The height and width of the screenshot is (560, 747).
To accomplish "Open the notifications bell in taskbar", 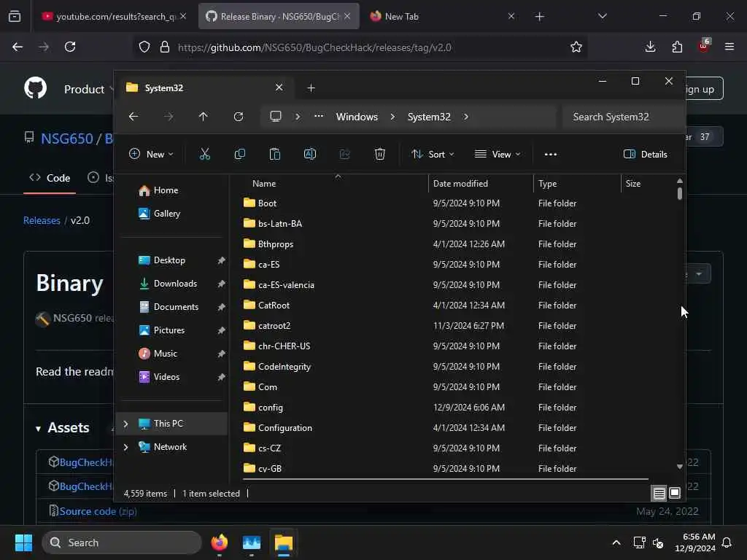I will 727,542.
